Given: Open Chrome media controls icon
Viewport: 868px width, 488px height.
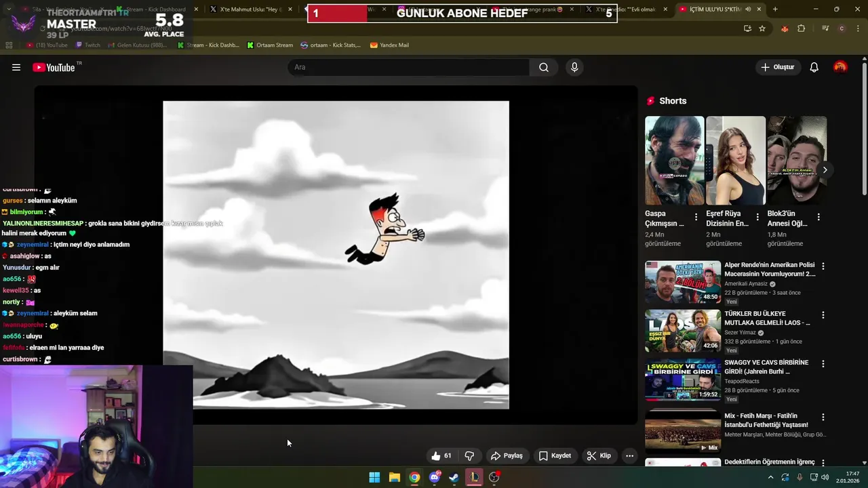Looking at the screenshot, I should click(x=825, y=28).
